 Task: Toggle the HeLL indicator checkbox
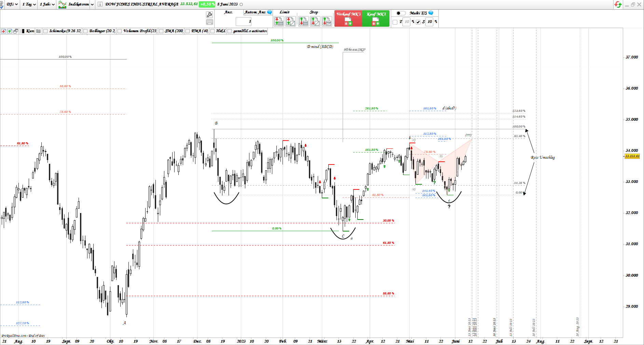pyautogui.click(x=213, y=31)
